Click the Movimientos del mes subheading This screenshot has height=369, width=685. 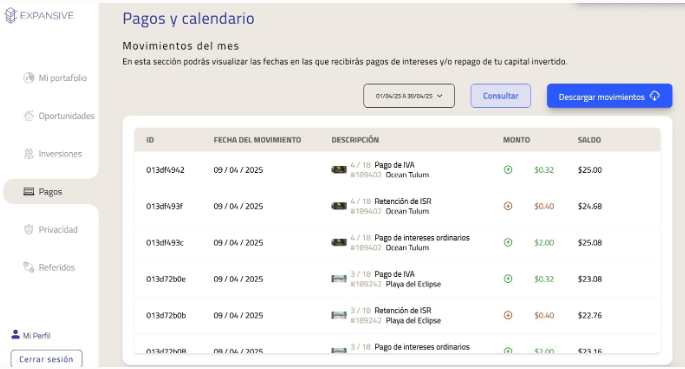coord(180,45)
